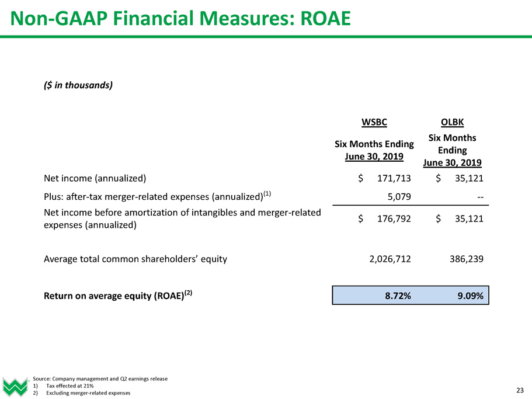Click WSBC average equity value 2,026,712

(x=390, y=259)
